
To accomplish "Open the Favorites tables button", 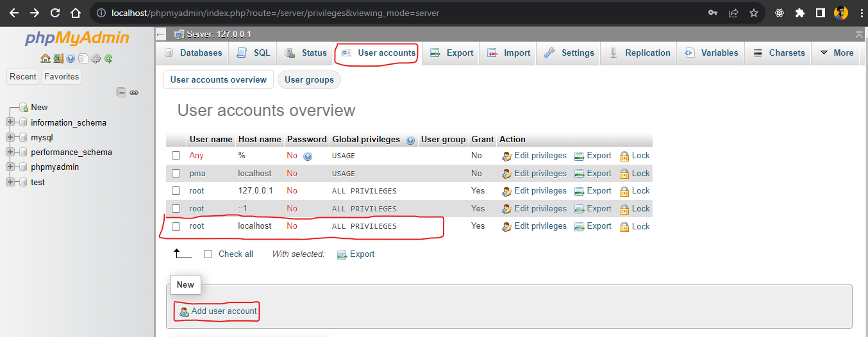I will [62, 77].
